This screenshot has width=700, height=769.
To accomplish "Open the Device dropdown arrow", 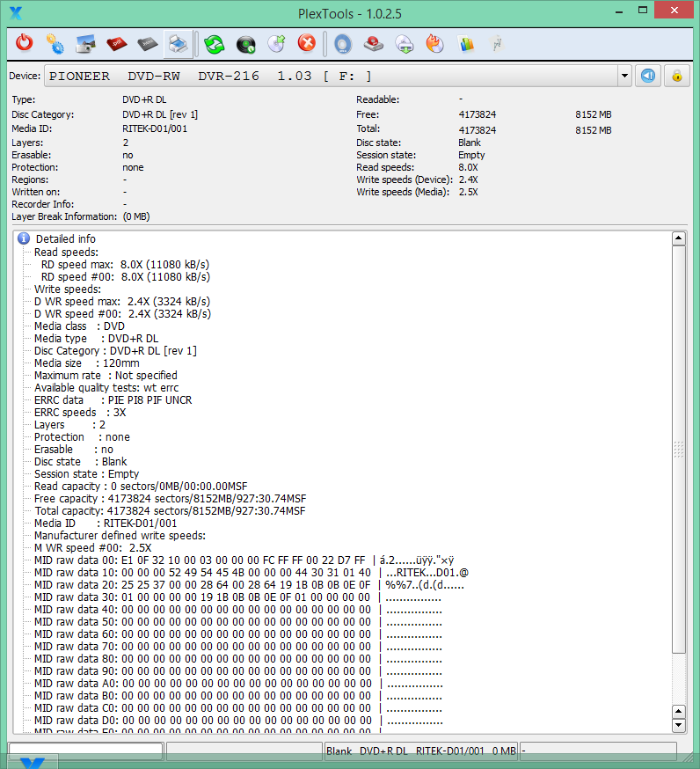I will click(x=624, y=76).
